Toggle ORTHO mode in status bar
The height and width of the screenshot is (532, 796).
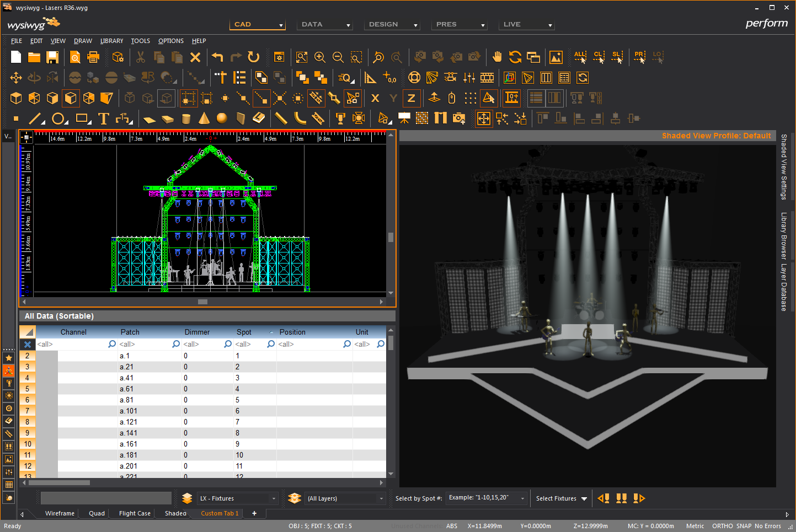pos(722,526)
